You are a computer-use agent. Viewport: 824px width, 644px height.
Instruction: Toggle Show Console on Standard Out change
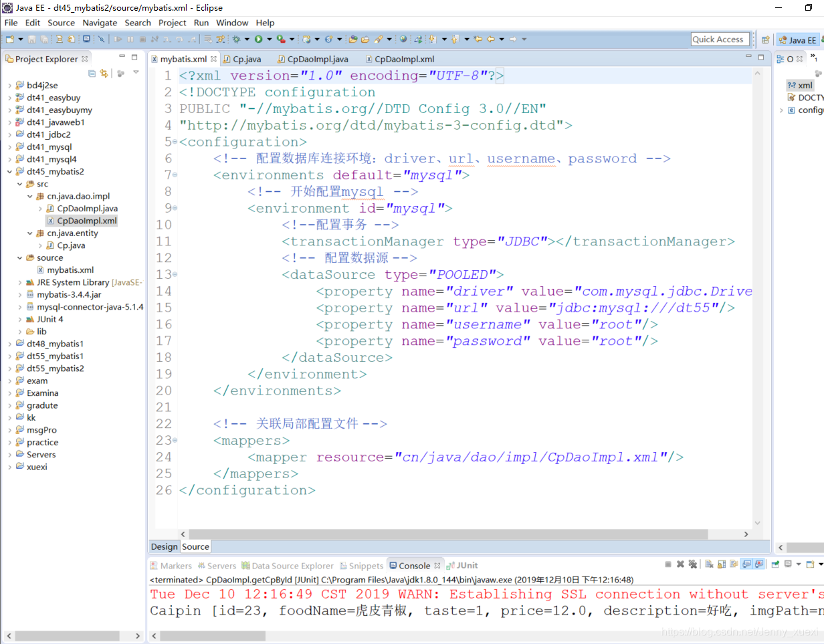pyautogui.click(x=747, y=564)
